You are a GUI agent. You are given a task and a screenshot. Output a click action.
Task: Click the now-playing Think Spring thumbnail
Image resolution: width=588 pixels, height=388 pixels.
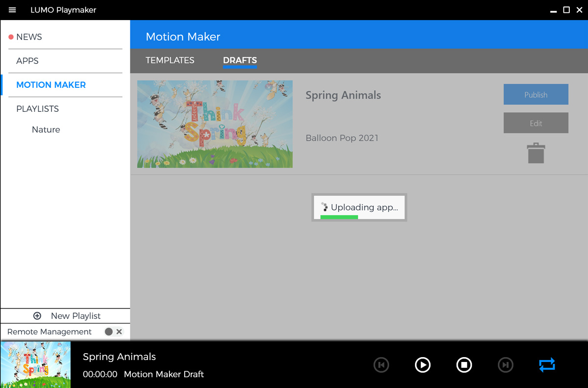[x=36, y=365]
